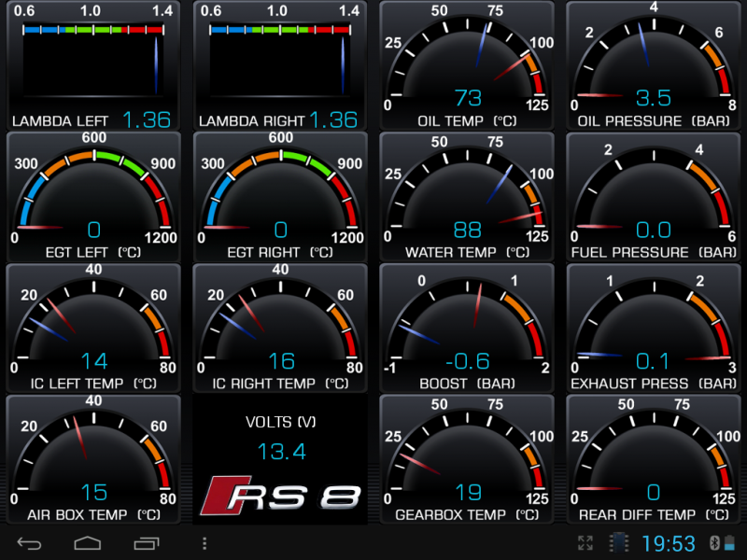Select the Gearbox Temp gauge
This screenshot has height=560, width=747.
[467, 459]
